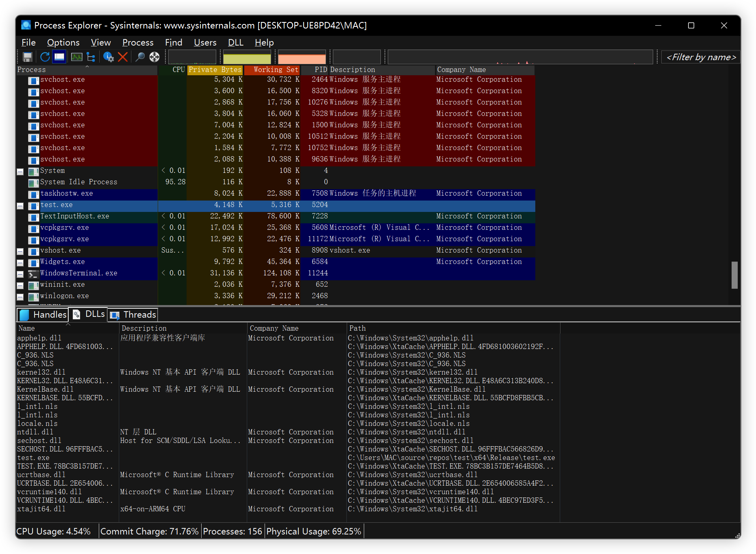Viewport: 756px width, 554px height.
Task: Select vcpkgsrv.exe row with PID 11172
Action: pyautogui.click(x=276, y=239)
